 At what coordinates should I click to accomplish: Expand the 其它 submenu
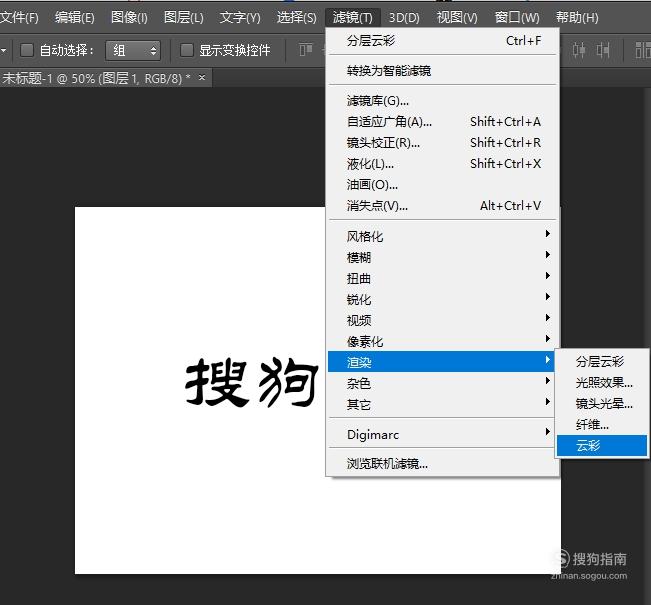(x=443, y=404)
